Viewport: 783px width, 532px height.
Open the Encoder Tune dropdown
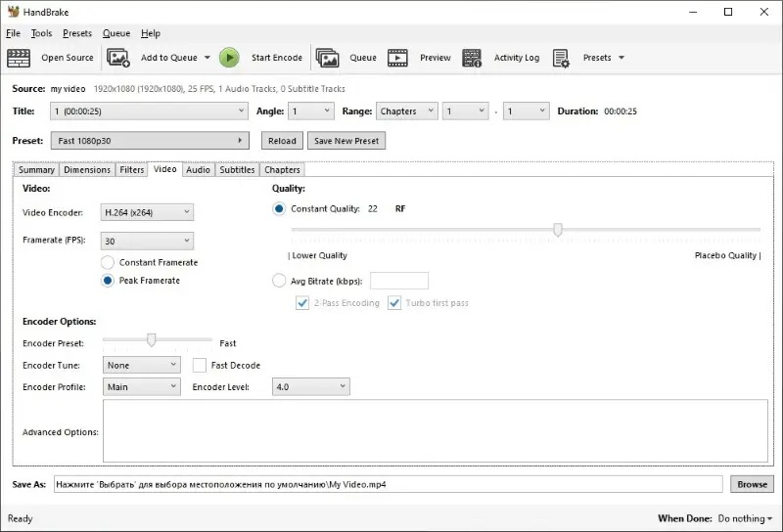(x=142, y=366)
